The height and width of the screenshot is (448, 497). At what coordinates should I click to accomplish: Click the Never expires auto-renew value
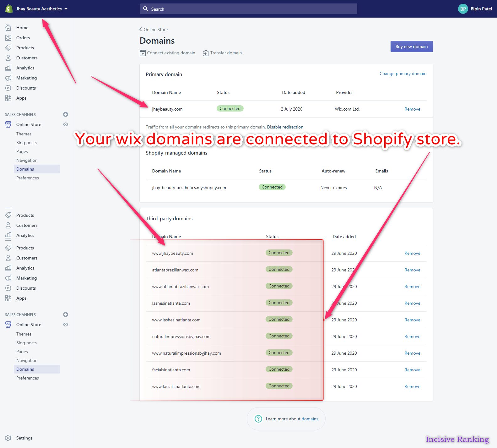tap(333, 188)
